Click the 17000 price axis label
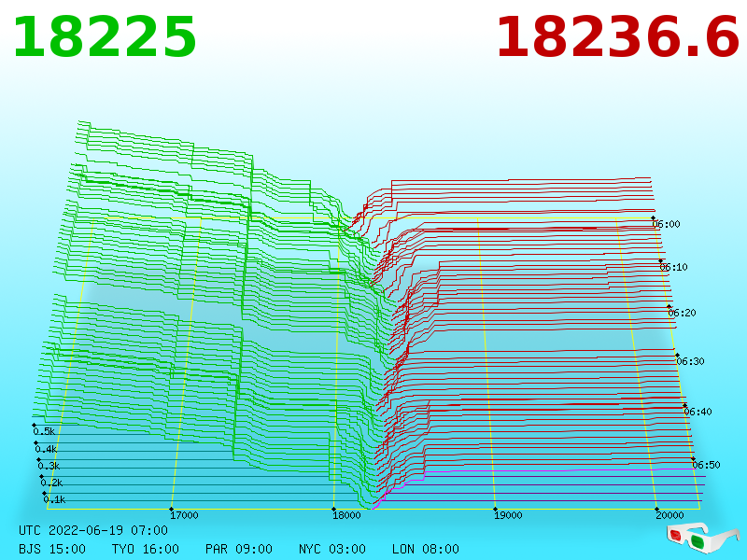Viewport: 747px width, 560px height. pyautogui.click(x=184, y=515)
